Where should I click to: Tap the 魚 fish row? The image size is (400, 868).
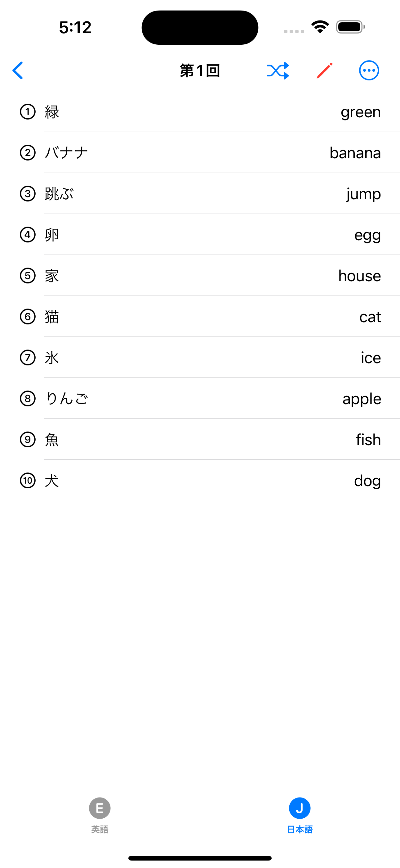point(200,439)
